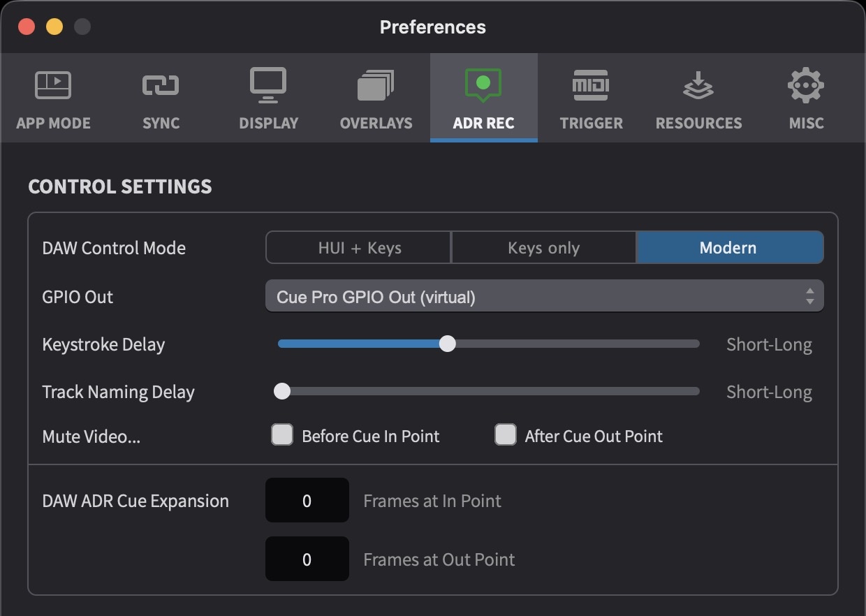The width and height of the screenshot is (866, 616).
Task: Click Short-Long text beside Track Naming Delay
Action: (769, 392)
